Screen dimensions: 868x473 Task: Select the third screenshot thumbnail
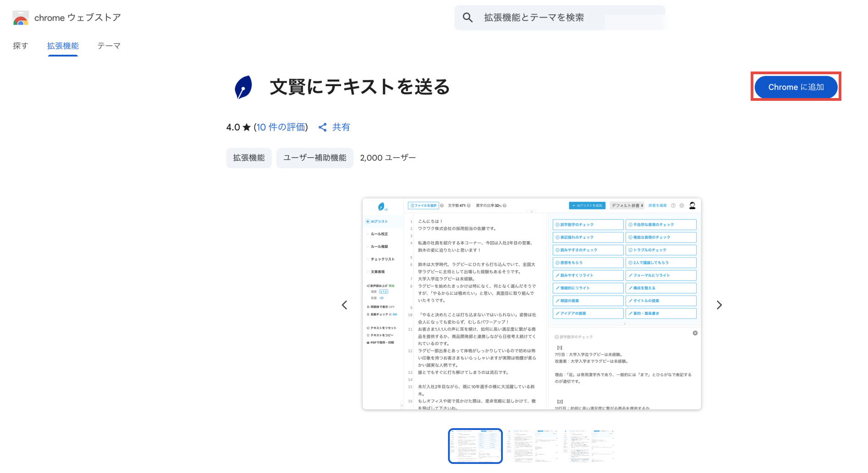point(588,446)
